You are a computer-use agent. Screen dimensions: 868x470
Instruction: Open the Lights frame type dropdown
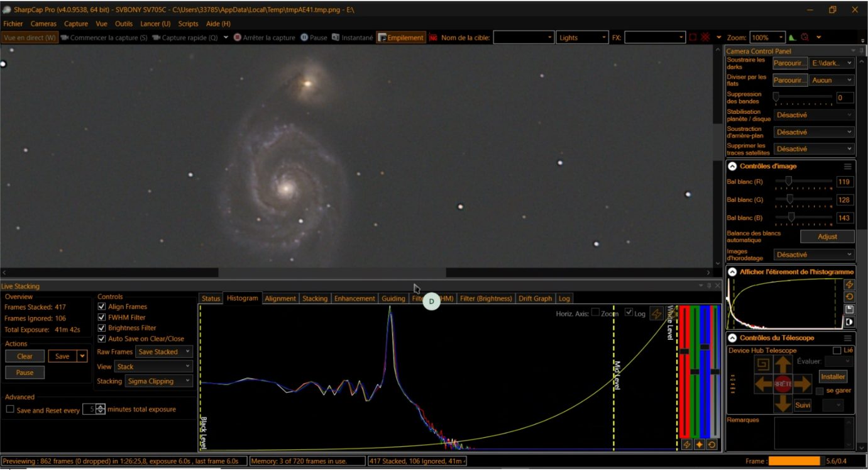pyautogui.click(x=582, y=38)
